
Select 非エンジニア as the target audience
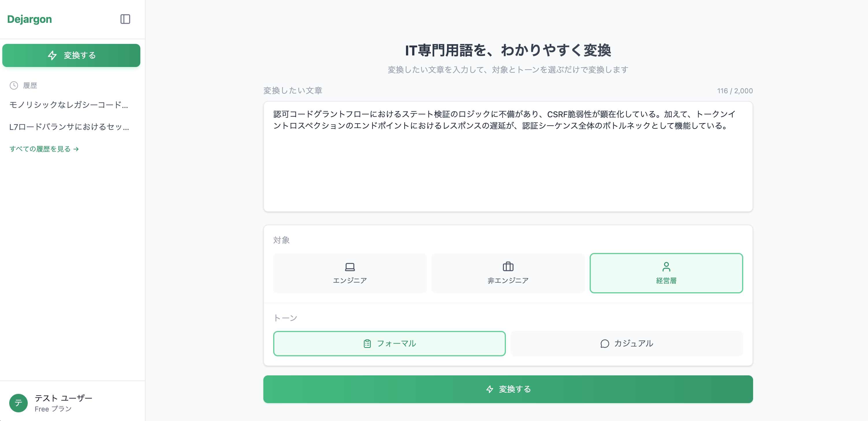click(x=508, y=273)
